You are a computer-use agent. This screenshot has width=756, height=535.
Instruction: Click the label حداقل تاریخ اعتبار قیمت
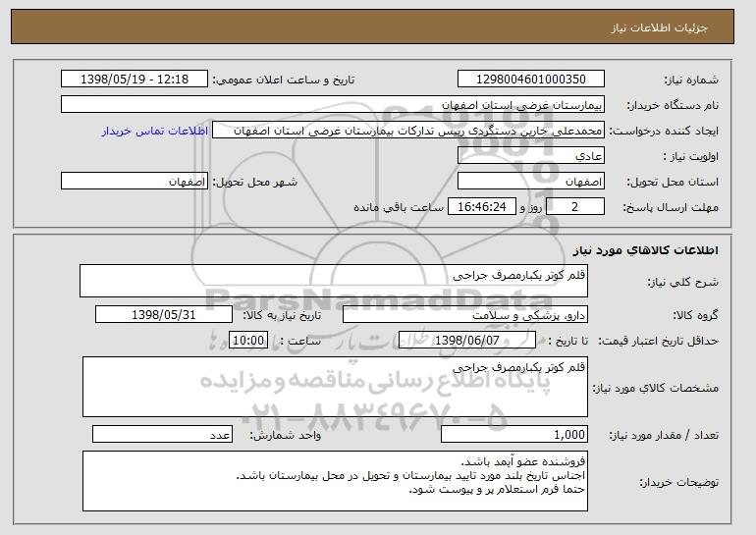(659, 342)
